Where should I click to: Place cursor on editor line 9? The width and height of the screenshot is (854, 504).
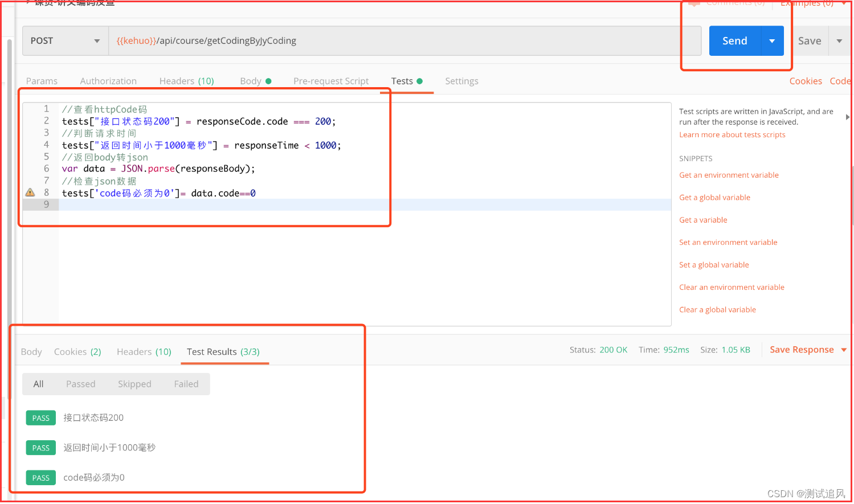365,204
